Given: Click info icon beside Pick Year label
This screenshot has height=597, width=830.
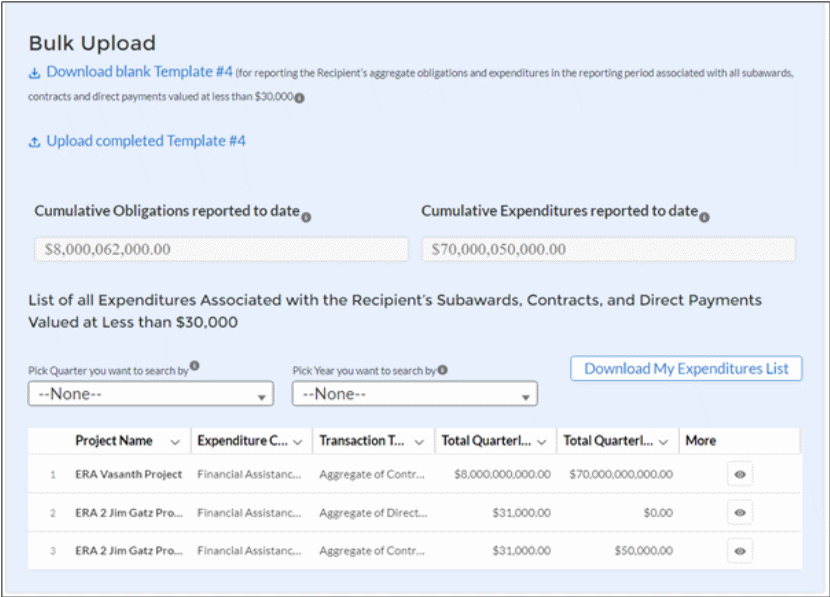Looking at the screenshot, I should [442, 370].
